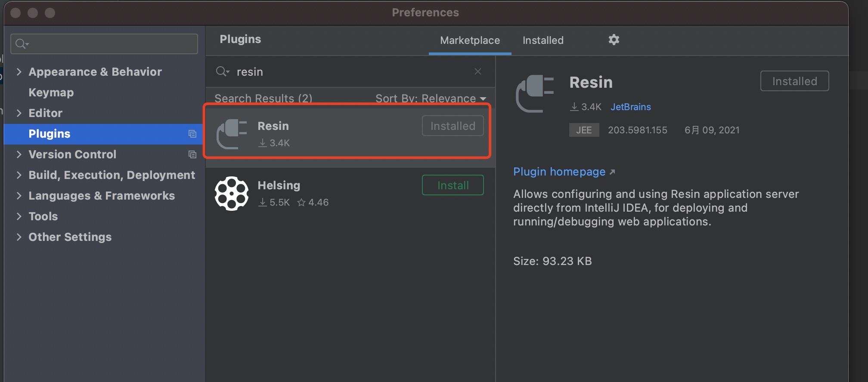
Task: Click the Preferences window title
Action: pos(425,12)
